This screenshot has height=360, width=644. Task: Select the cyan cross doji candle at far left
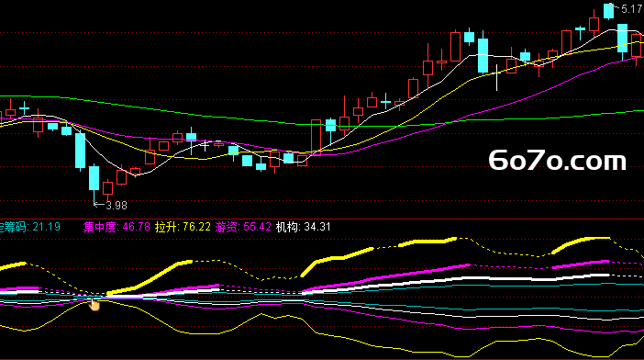point(24,108)
